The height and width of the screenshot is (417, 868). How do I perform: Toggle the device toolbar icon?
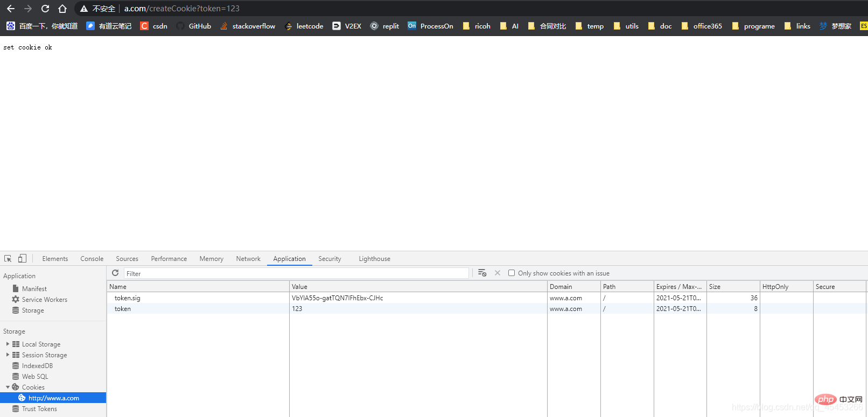tap(22, 259)
